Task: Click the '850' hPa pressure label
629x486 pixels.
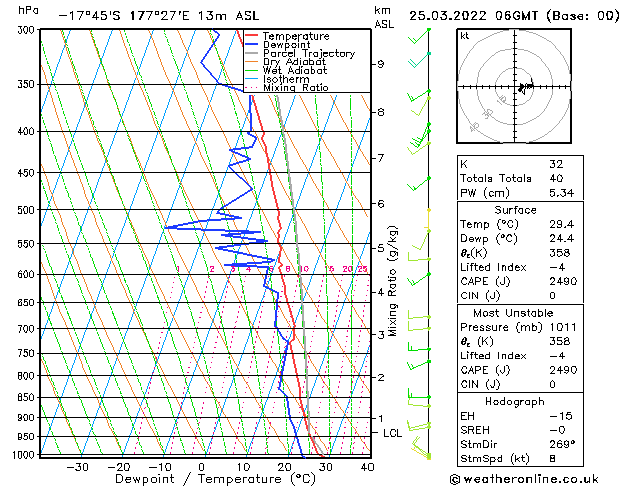Action: pyautogui.click(x=28, y=397)
